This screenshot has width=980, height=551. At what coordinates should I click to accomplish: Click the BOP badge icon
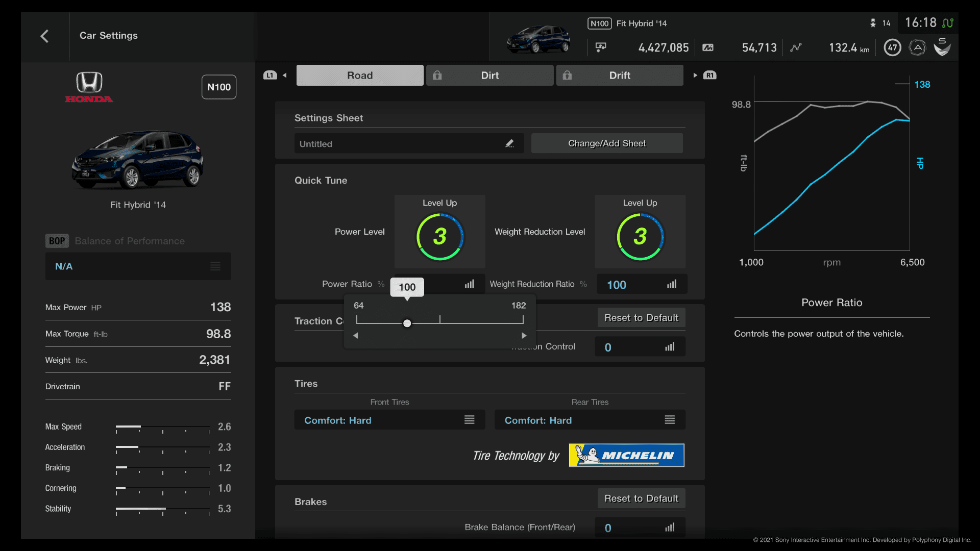tap(57, 241)
